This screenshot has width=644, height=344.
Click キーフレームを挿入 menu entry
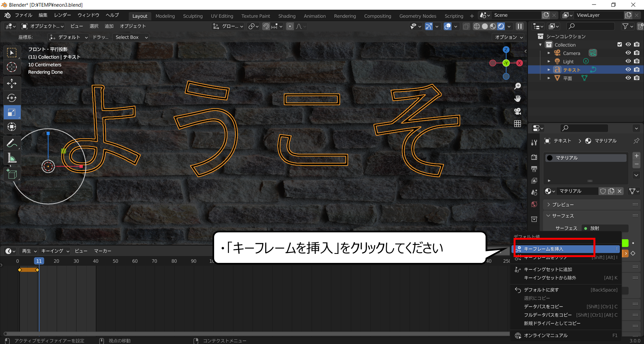(x=566, y=249)
